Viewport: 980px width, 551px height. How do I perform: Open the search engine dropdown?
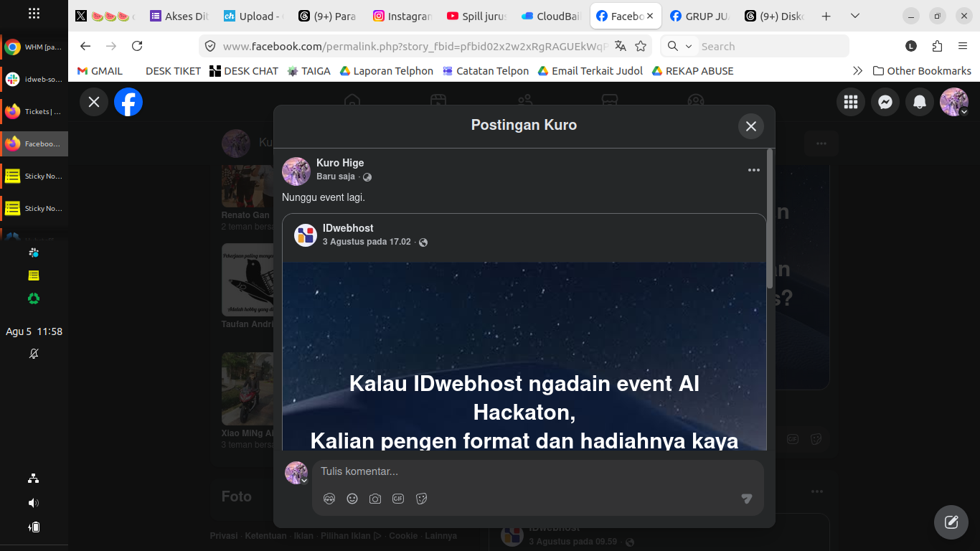click(679, 46)
